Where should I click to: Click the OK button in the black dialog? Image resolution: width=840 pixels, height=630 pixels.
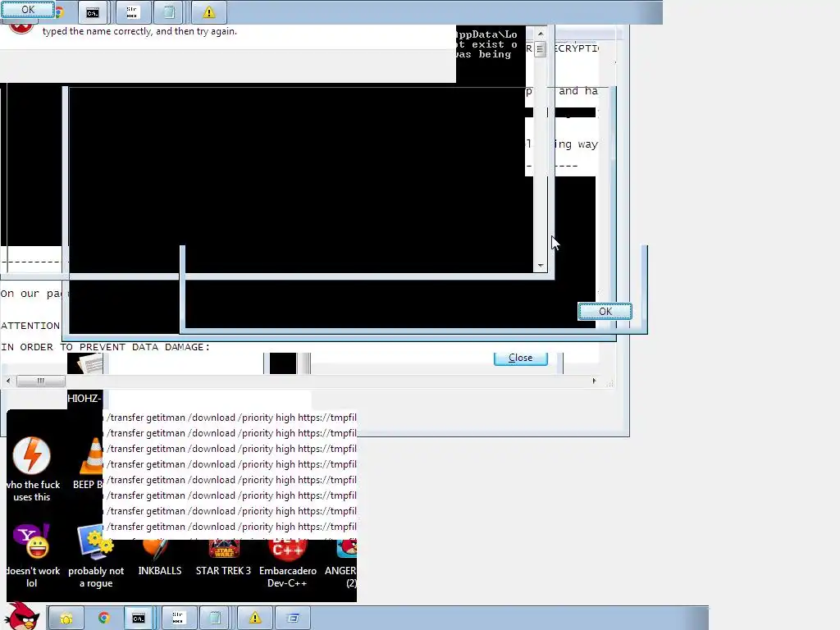tap(605, 311)
